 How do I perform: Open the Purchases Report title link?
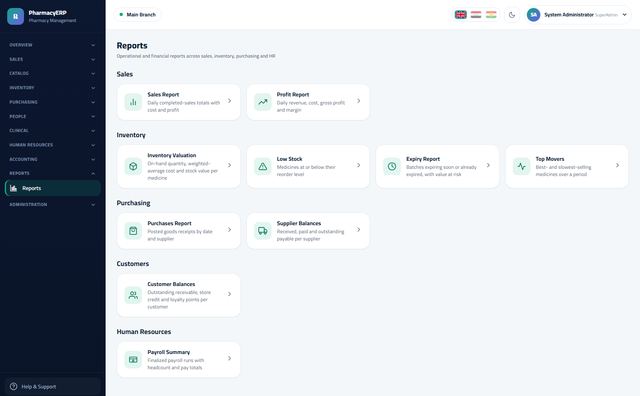tap(169, 223)
